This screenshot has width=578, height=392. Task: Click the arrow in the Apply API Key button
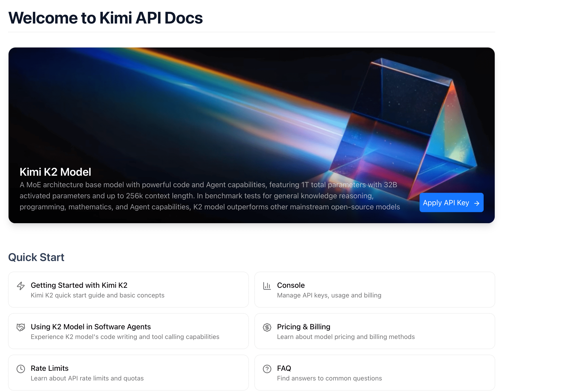tap(477, 203)
